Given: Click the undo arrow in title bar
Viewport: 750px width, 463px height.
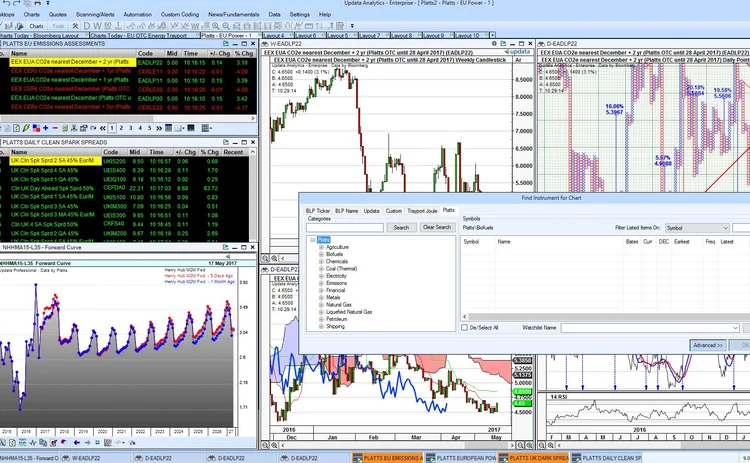Looking at the screenshot, I should point(7,3).
